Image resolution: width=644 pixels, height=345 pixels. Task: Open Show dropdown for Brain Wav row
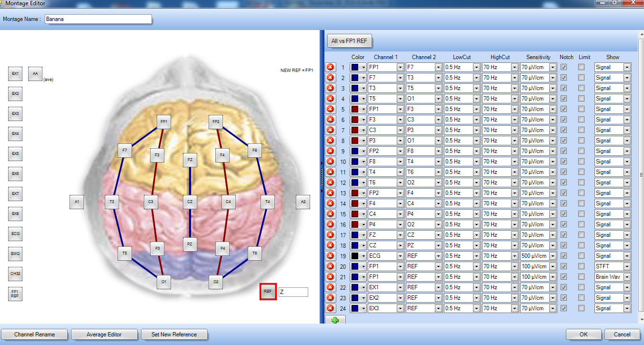pos(627,277)
